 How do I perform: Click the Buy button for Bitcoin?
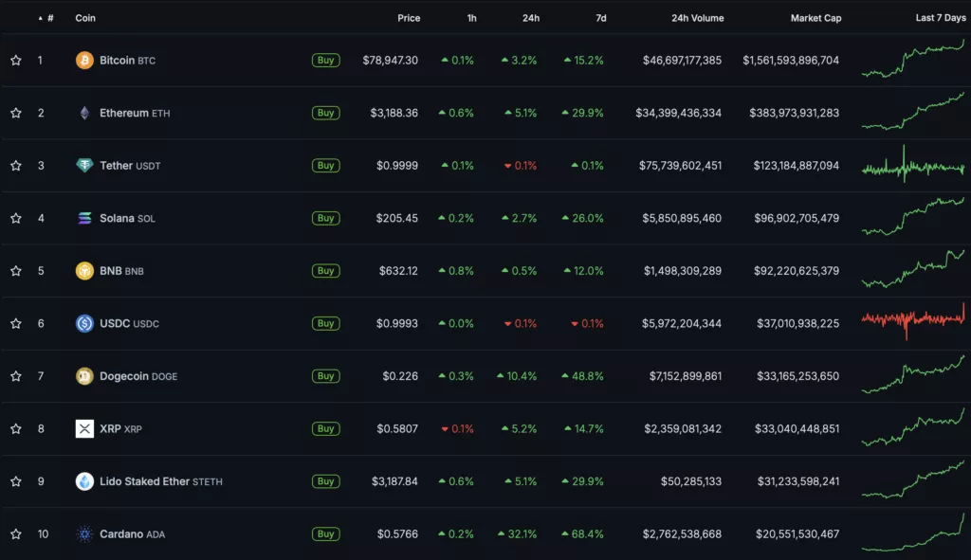pyautogui.click(x=326, y=60)
